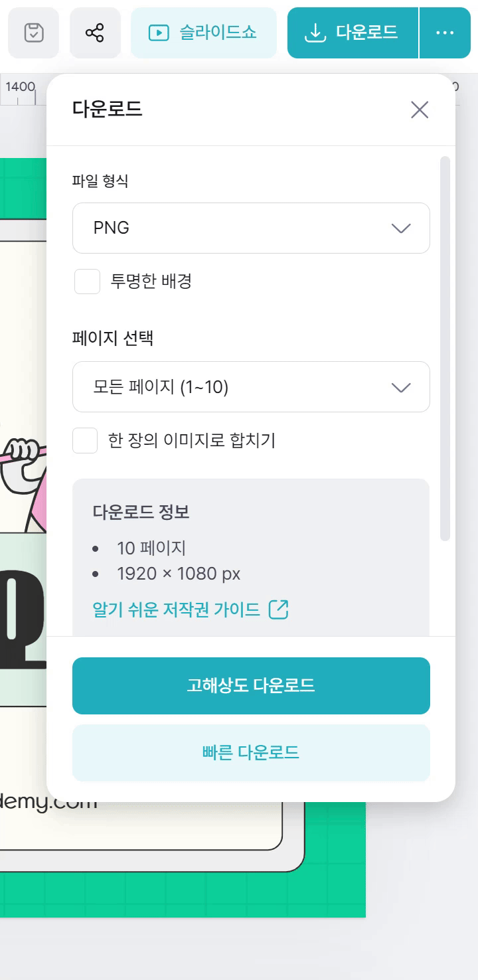Click the save status icon
Image resolution: width=478 pixels, height=980 pixels.
(34, 33)
